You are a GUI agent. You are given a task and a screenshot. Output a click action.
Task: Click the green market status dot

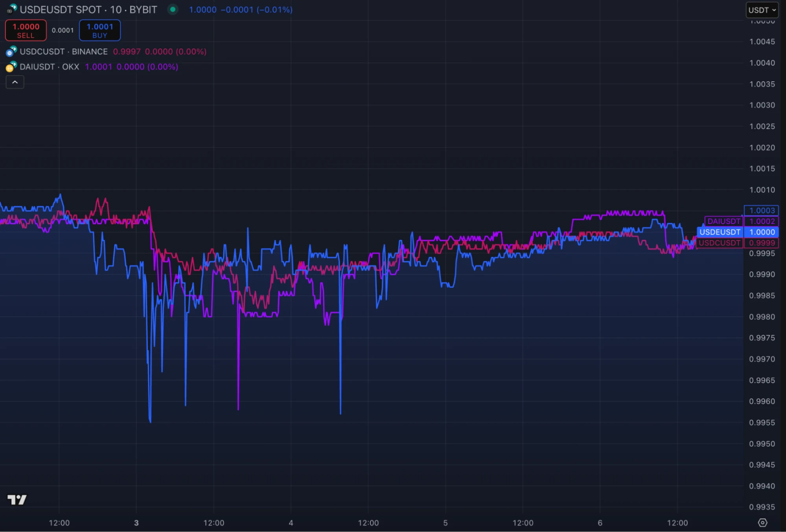coord(173,9)
